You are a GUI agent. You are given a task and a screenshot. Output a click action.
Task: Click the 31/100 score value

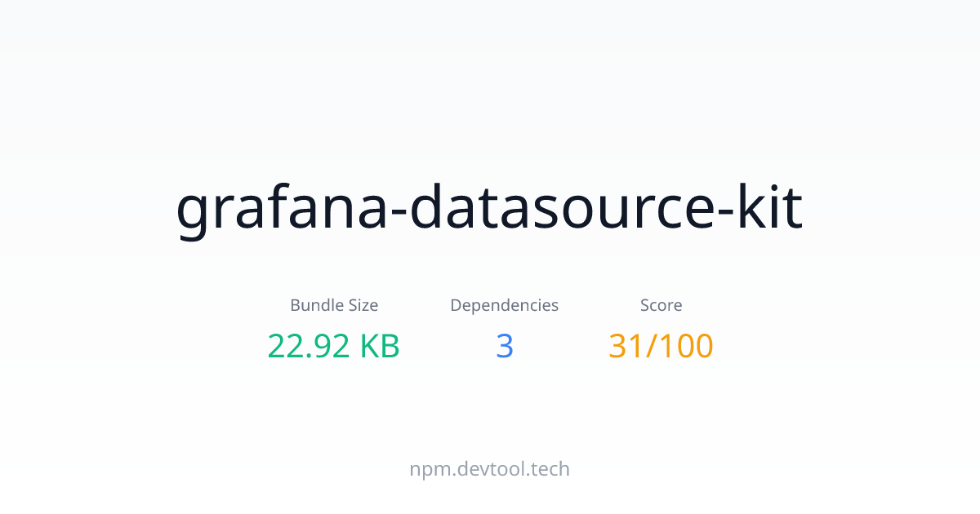pyautogui.click(x=661, y=346)
